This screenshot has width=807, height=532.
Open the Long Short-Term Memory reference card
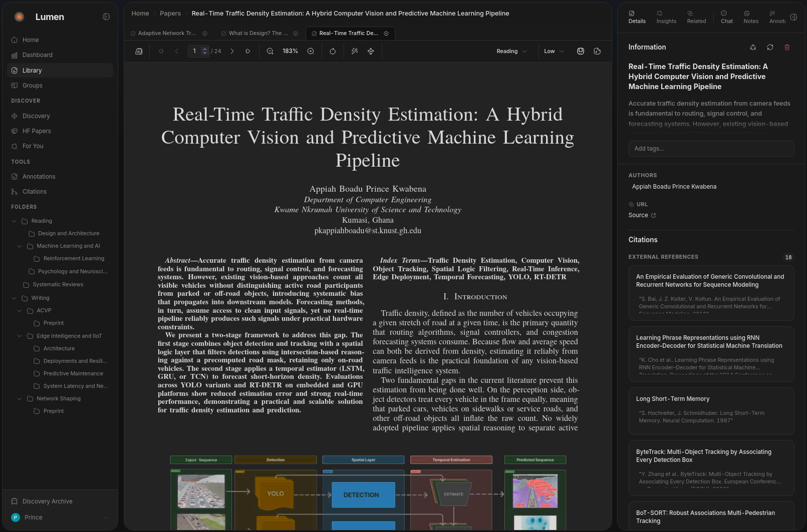(x=711, y=411)
